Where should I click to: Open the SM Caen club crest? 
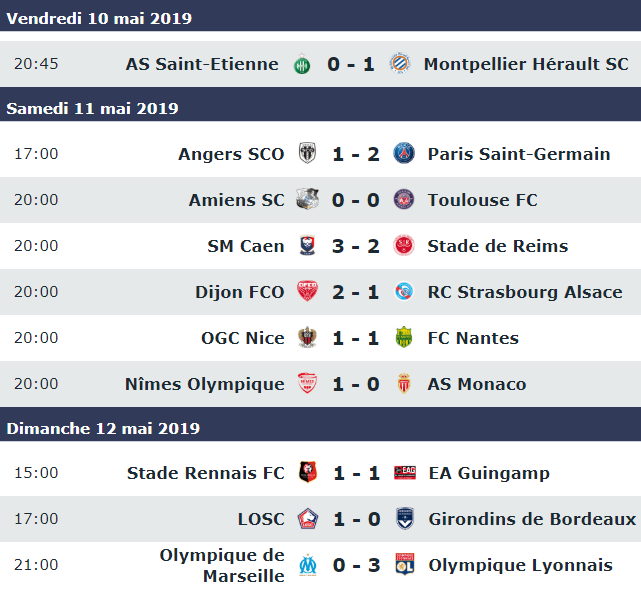pyautogui.click(x=307, y=245)
